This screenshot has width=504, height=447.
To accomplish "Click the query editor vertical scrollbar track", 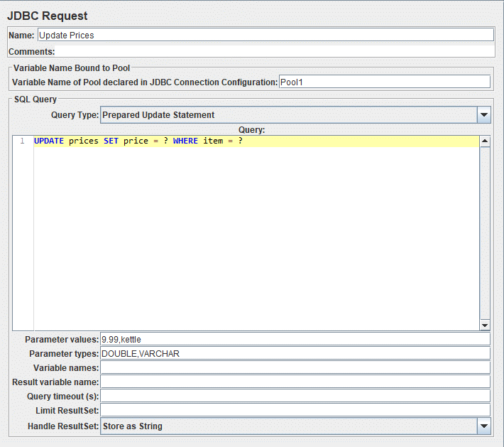I will coord(485,235).
